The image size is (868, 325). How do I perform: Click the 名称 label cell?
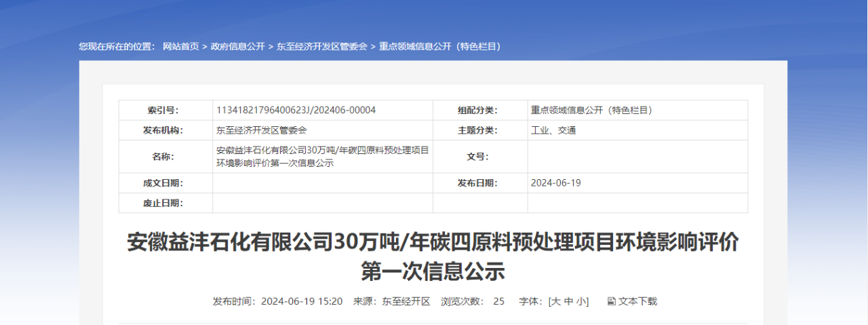pos(166,157)
